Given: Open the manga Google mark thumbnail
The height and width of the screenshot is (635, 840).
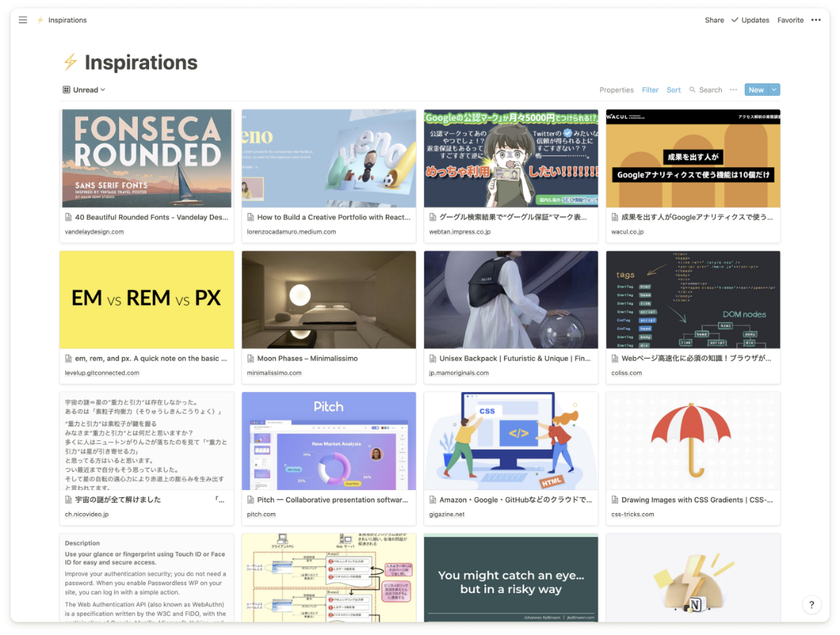Looking at the screenshot, I should click(x=511, y=158).
